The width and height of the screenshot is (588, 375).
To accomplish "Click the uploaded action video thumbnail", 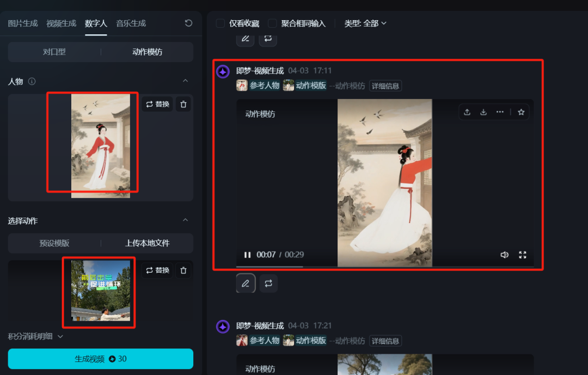I will click(101, 291).
